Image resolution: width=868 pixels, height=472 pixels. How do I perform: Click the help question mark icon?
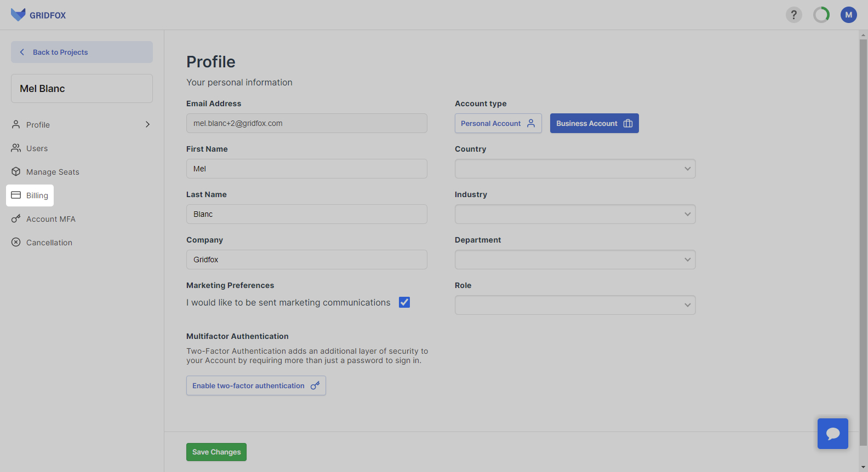coord(793,15)
